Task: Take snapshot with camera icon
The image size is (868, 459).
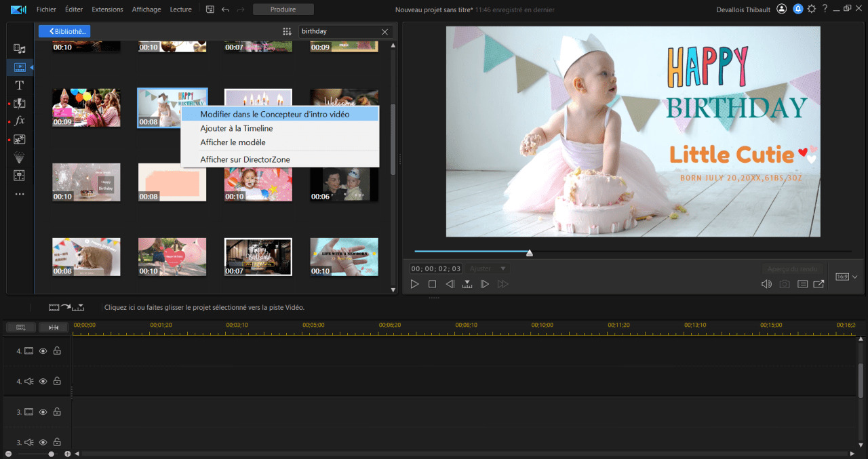Action: click(x=785, y=284)
